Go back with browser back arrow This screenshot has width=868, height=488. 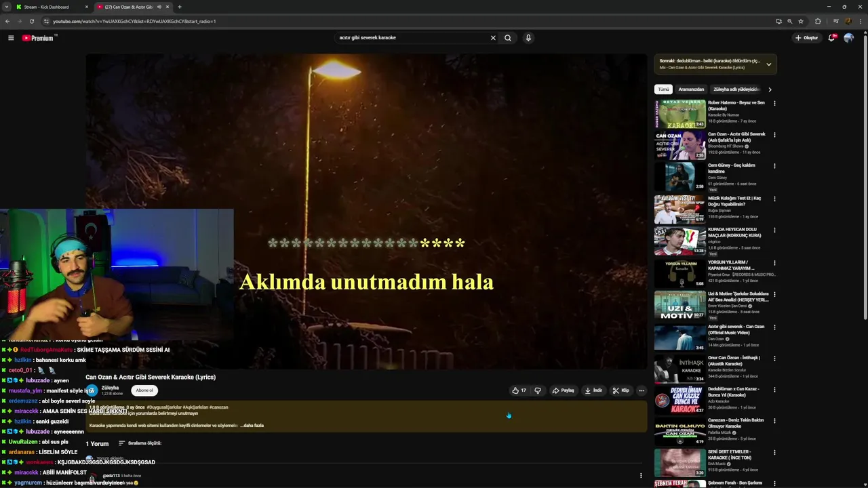7,21
